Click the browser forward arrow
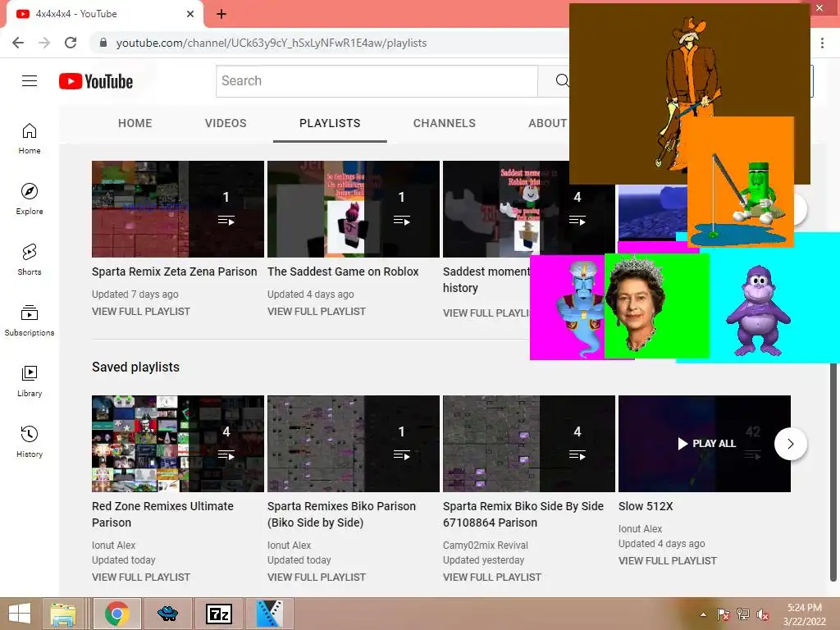The image size is (840, 630). tap(44, 43)
